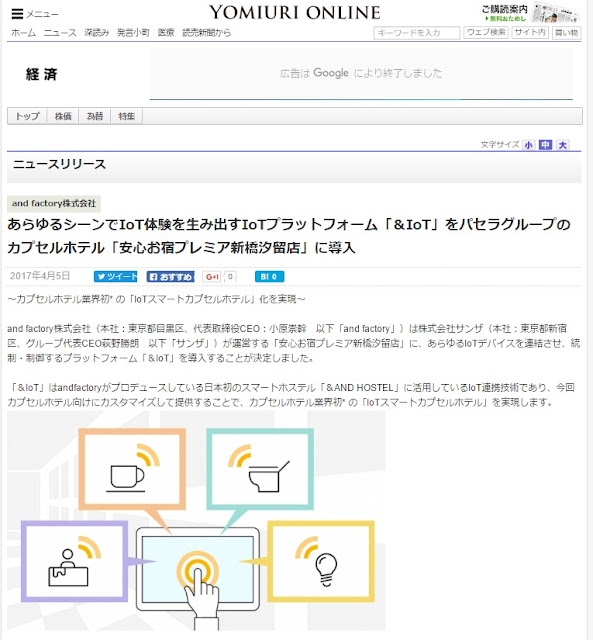Select the 為替 tab
Screen dimensions: 593x640
coord(95,116)
